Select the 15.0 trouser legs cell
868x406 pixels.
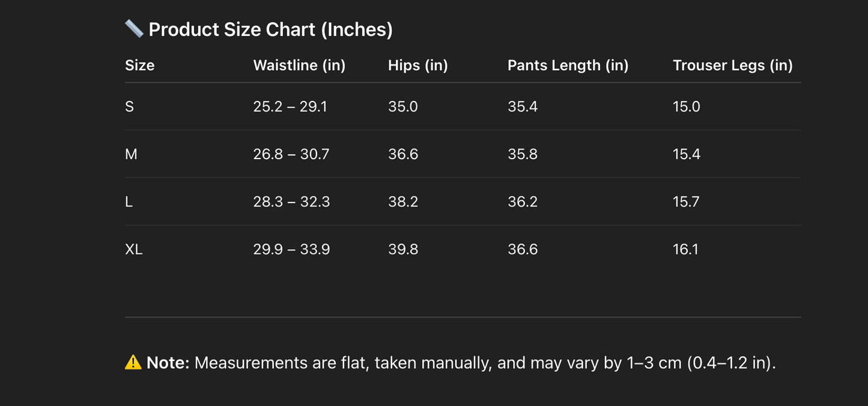(686, 107)
